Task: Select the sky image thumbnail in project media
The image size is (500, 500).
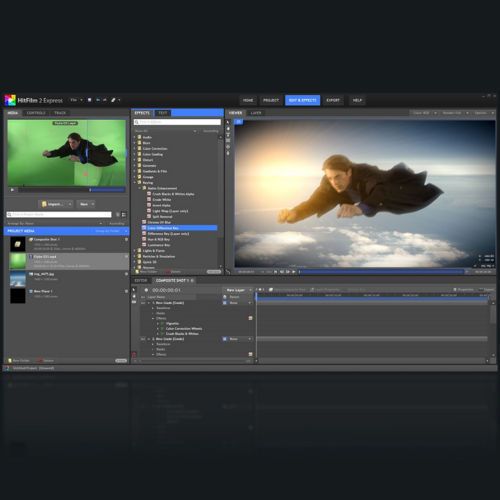Action: 18,279
